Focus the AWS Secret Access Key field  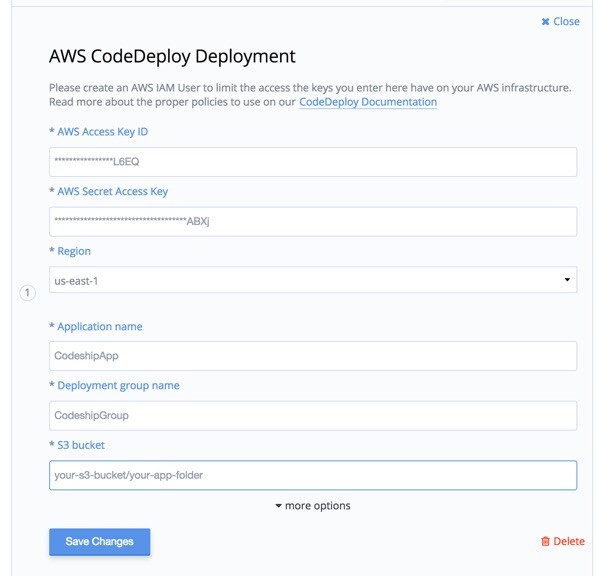click(313, 222)
